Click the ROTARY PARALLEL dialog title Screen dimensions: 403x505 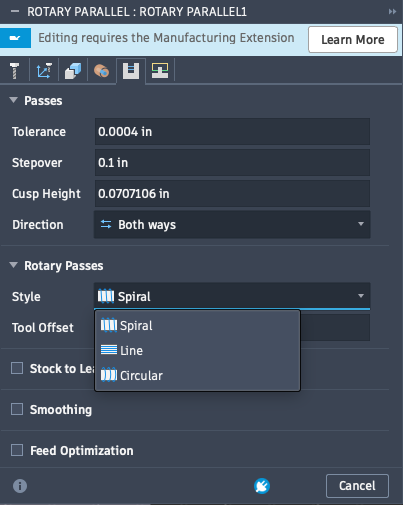(137, 12)
